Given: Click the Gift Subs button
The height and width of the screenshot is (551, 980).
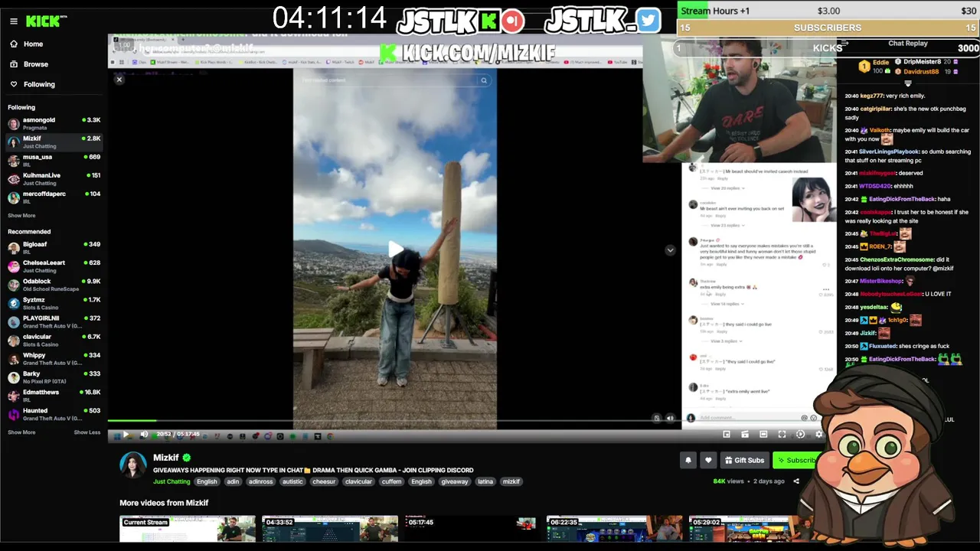Looking at the screenshot, I should 744,460.
